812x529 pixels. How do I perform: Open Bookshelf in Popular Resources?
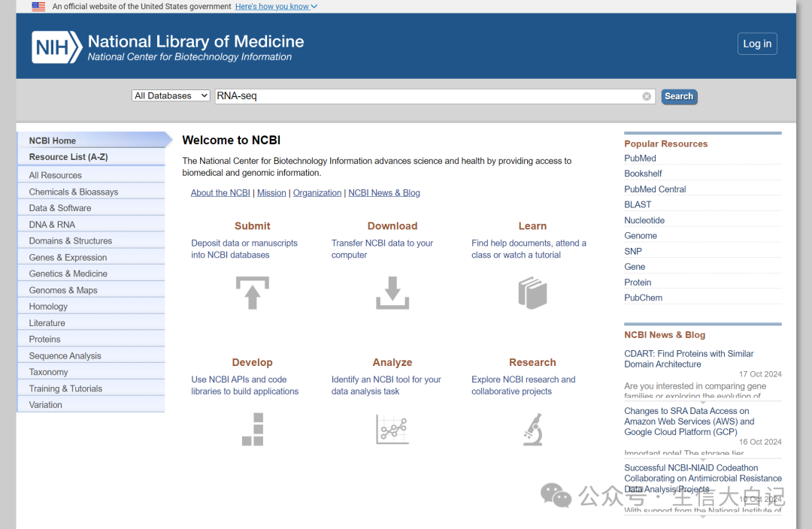click(643, 174)
